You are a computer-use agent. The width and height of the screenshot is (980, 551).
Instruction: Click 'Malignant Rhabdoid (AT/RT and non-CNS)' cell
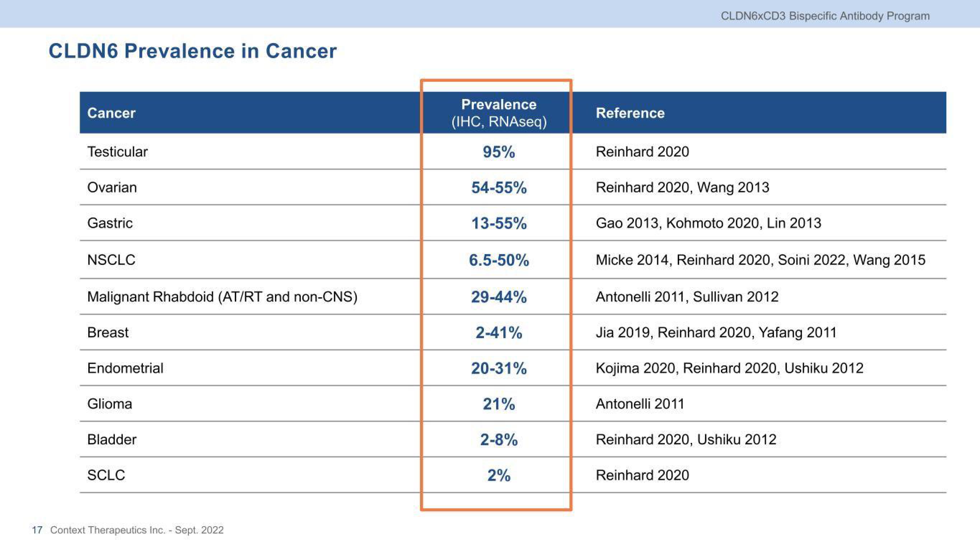tap(222, 297)
